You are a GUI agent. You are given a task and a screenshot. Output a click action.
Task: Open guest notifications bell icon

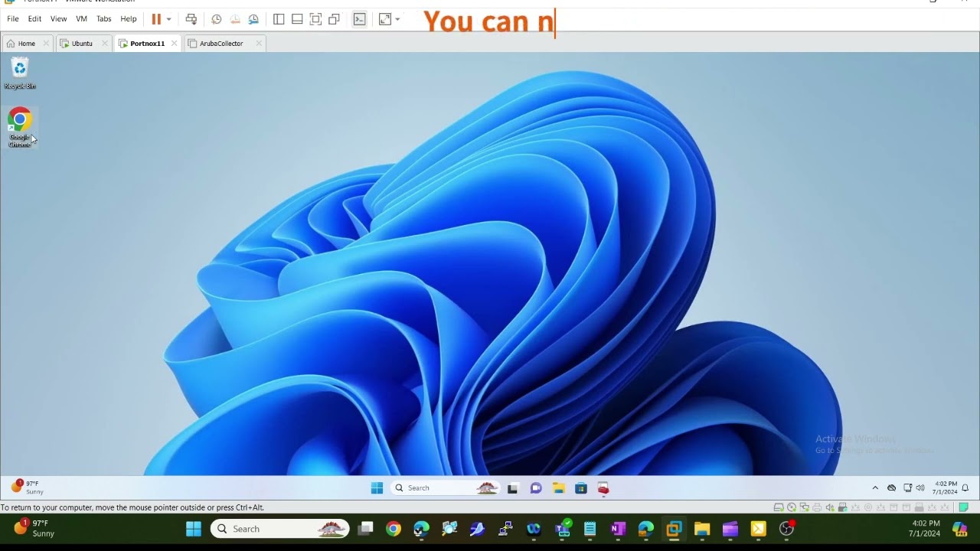click(x=965, y=488)
